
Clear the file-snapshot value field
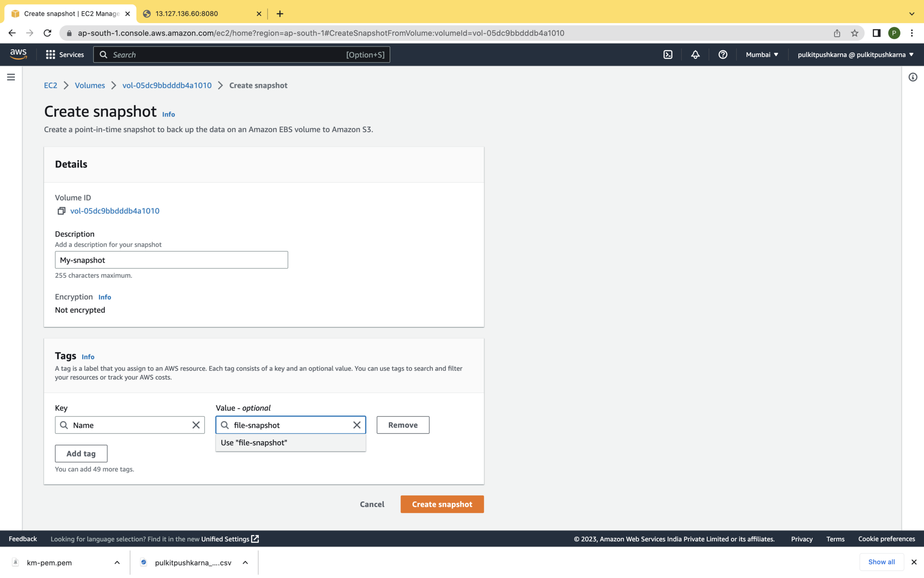pos(357,425)
